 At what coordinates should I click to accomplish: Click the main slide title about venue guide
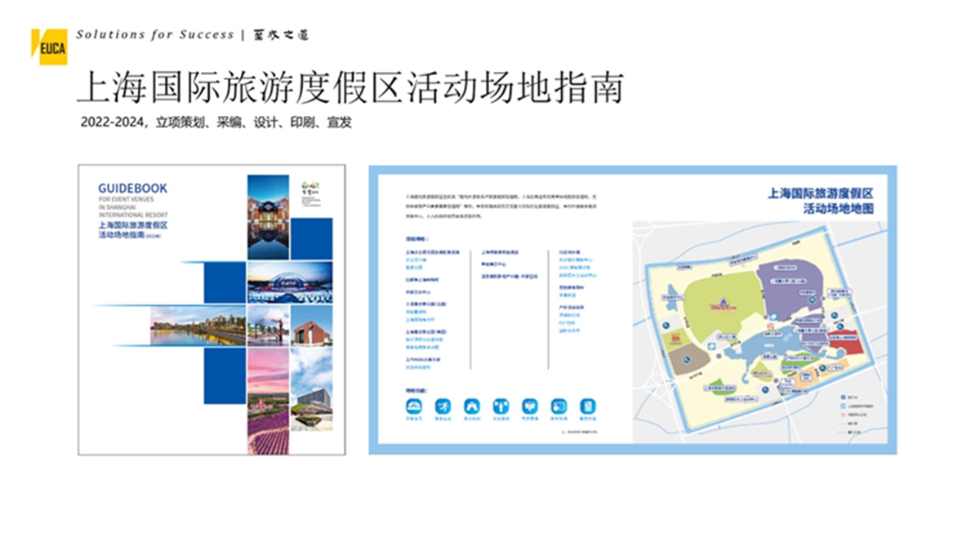[351, 87]
